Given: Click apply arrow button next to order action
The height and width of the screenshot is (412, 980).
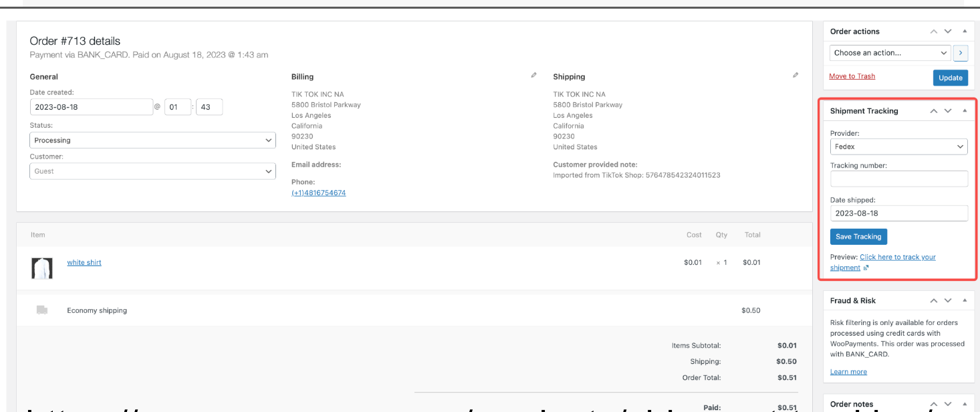Looking at the screenshot, I should [961, 53].
